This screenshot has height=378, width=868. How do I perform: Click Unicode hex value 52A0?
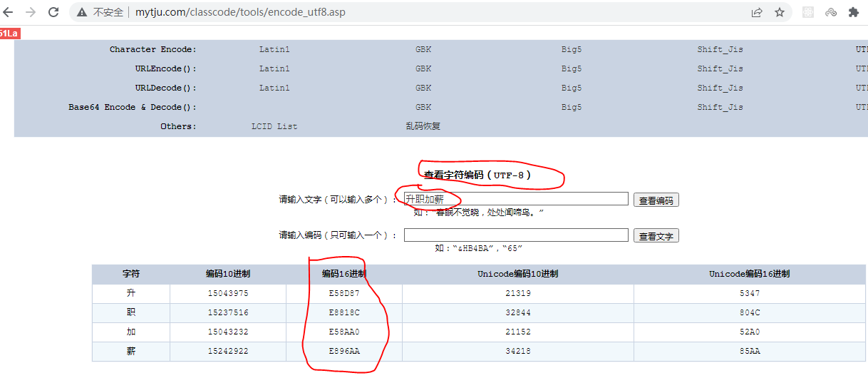749,332
